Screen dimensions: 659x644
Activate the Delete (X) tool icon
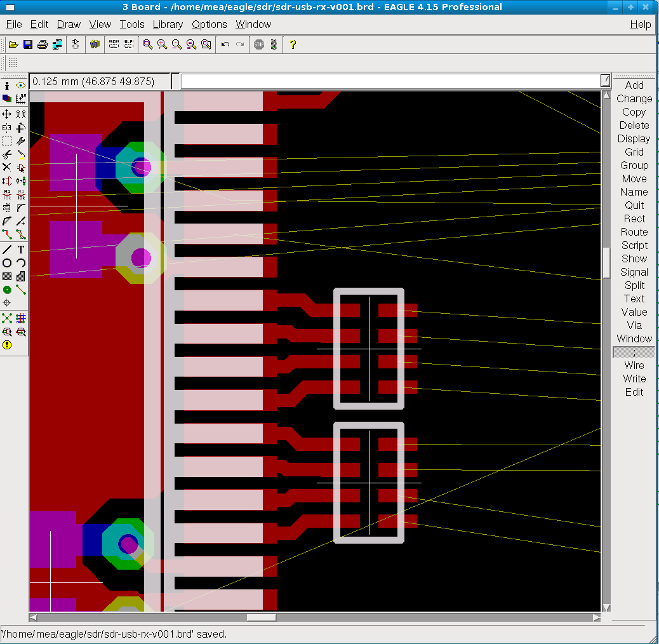(7, 168)
